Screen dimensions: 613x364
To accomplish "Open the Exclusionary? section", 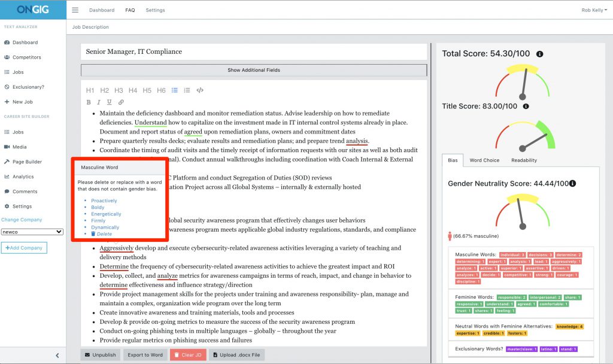I will pyautogui.click(x=24, y=87).
